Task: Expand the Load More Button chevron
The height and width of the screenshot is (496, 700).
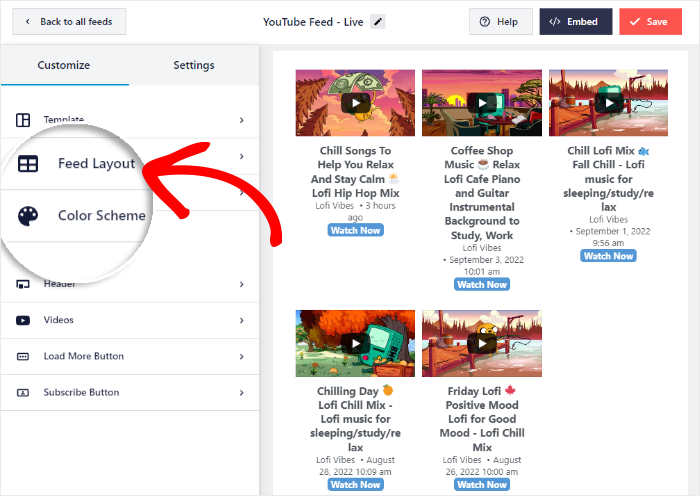Action: pyautogui.click(x=242, y=356)
